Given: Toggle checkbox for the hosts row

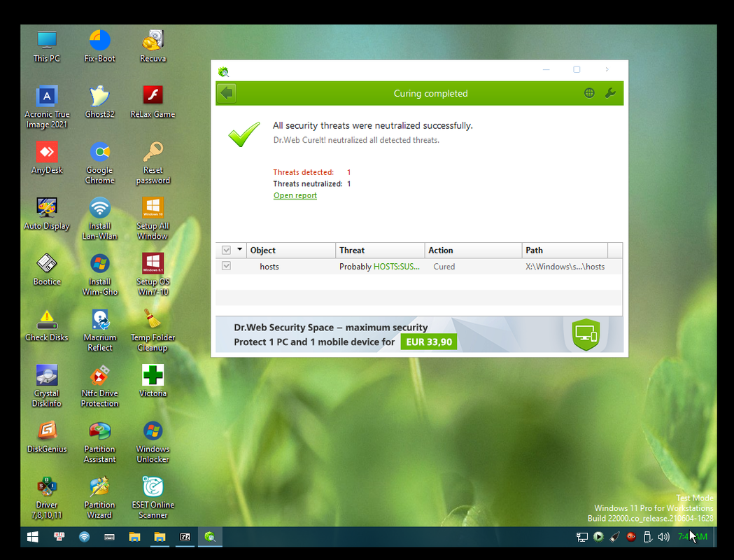Looking at the screenshot, I should (x=226, y=266).
